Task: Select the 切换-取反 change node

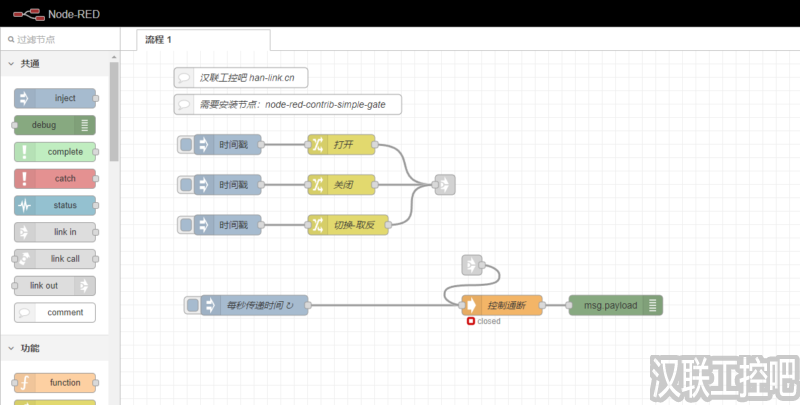Action: (x=346, y=225)
